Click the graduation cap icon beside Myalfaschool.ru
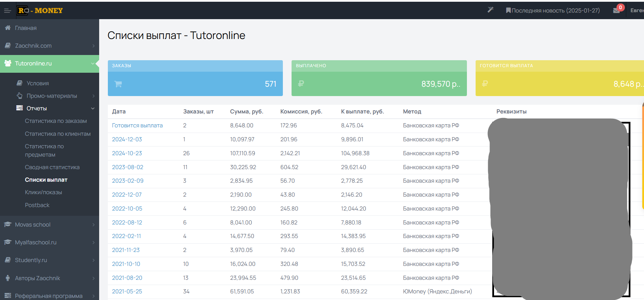Image resolution: width=644 pixels, height=300 pixels. pos(8,242)
